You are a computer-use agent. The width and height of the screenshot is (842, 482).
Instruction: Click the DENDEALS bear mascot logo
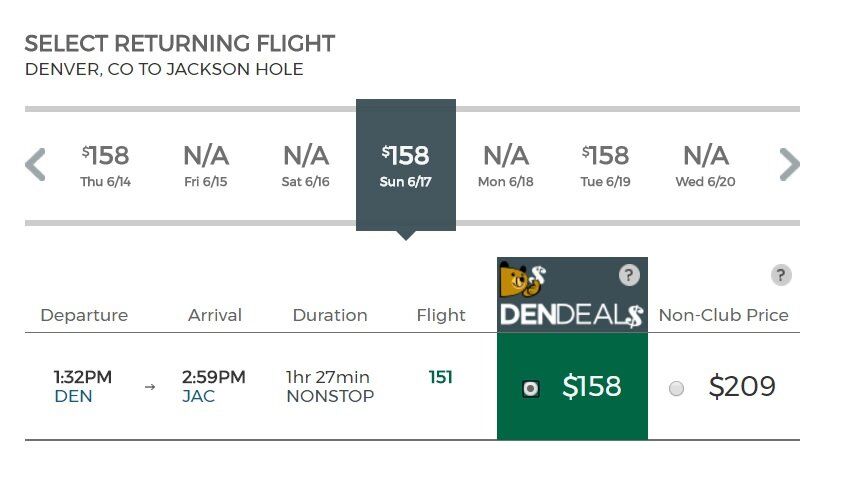(x=522, y=280)
